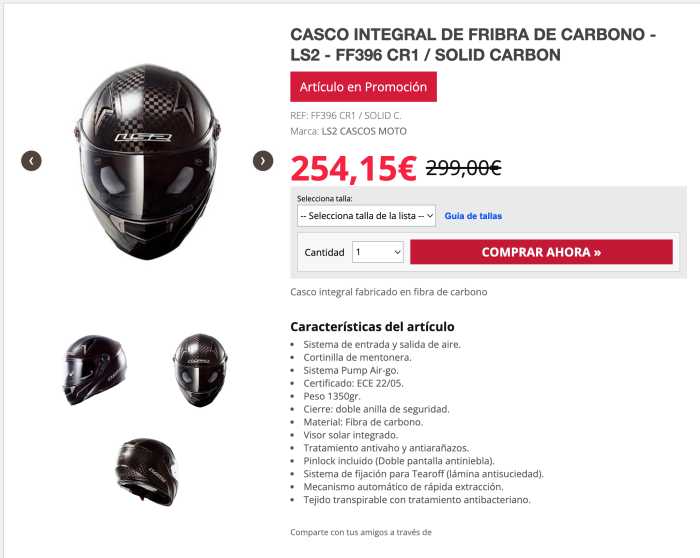Click the Casco integral description text

click(388, 292)
